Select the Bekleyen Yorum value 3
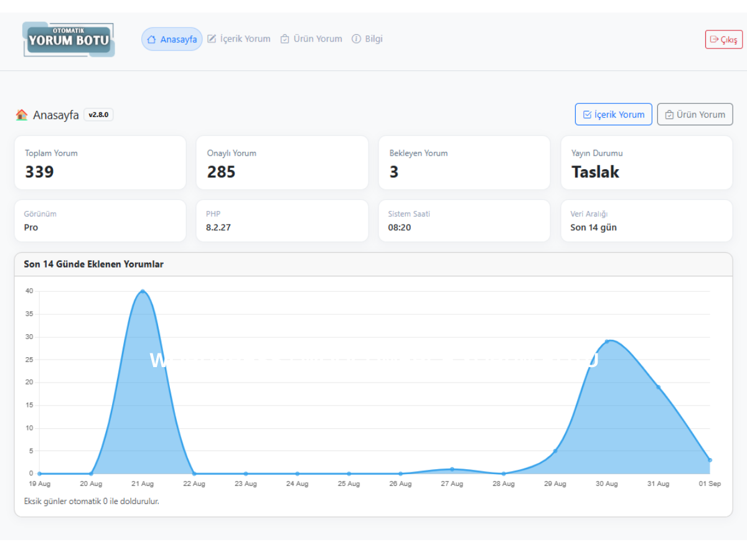 [394, 172]
